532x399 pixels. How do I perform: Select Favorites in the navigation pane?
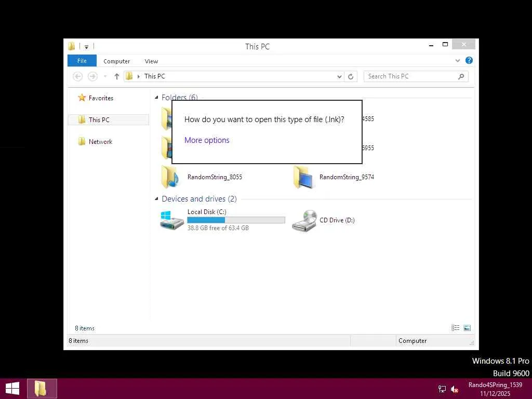click(x=101, y=98)
